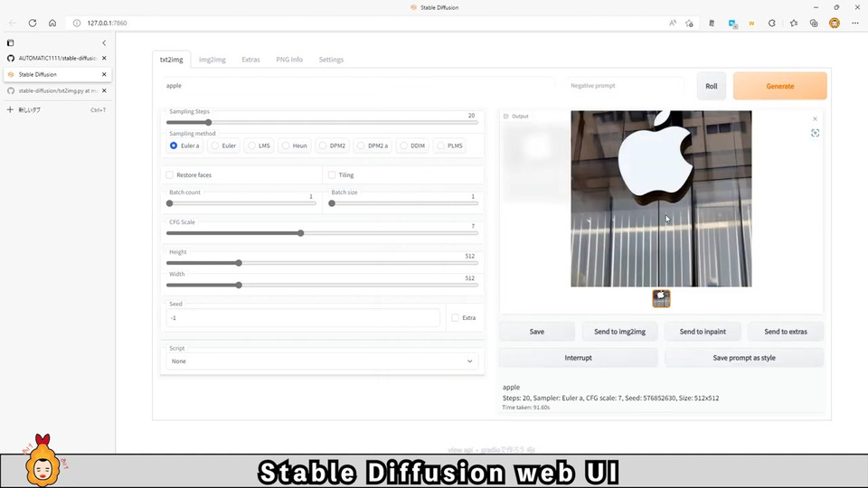Click the Save button
Screen dimensions: 868x488
click(x=537, y=332)
